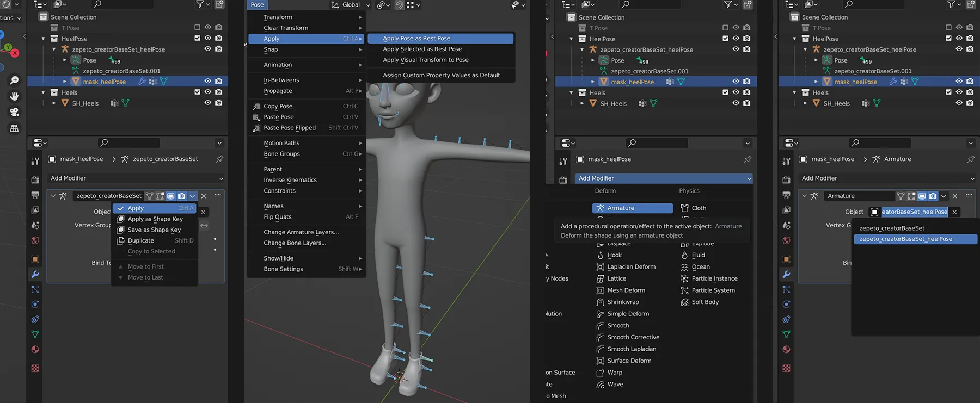The width and height of the screenshot is (980, 403).
Task: Toggle edit mode display on zepeto_creatorBaseSet modifier
Action: [160, 196]
